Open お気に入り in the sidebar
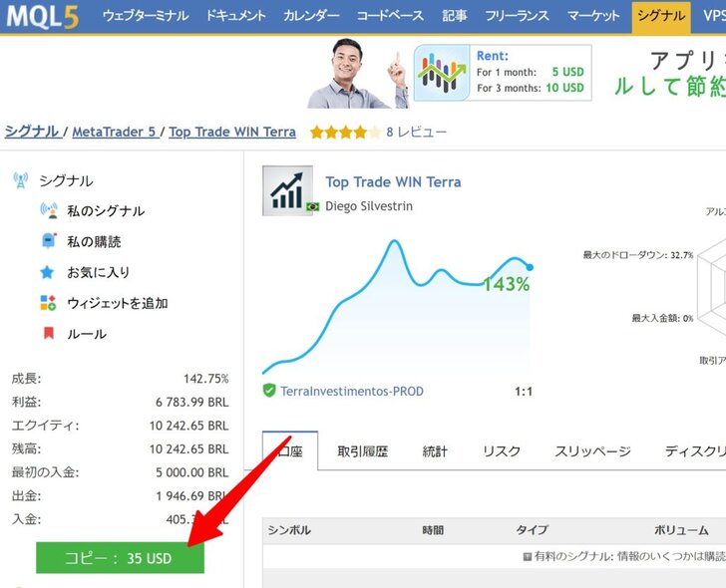 [x=98, y=272]
